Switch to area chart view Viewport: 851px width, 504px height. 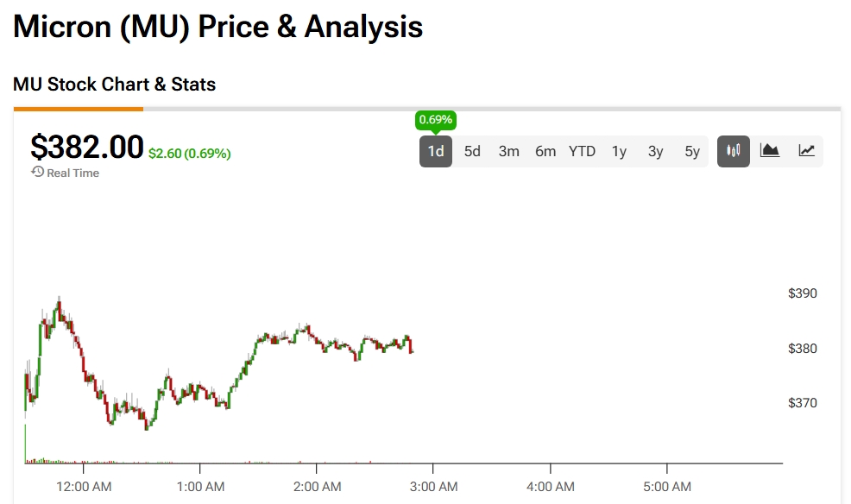coord(770,151)
